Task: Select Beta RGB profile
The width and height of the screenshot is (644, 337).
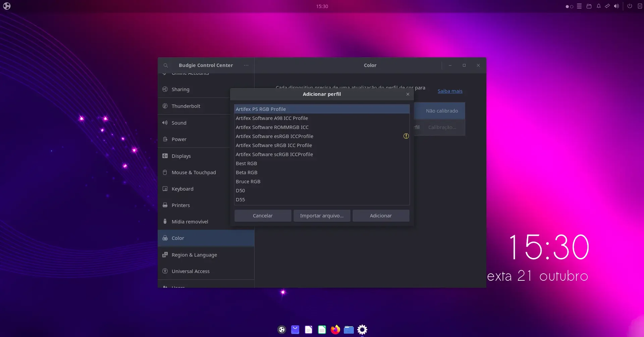Action: (322, 173)
